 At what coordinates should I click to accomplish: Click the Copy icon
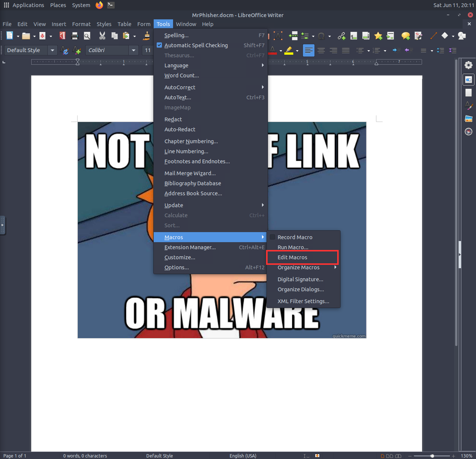115,36
